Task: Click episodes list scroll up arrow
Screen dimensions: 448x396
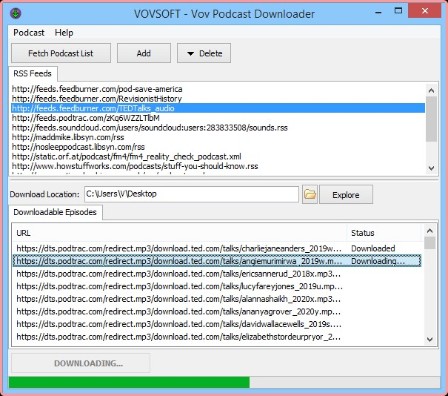Action: coord(430,231)
